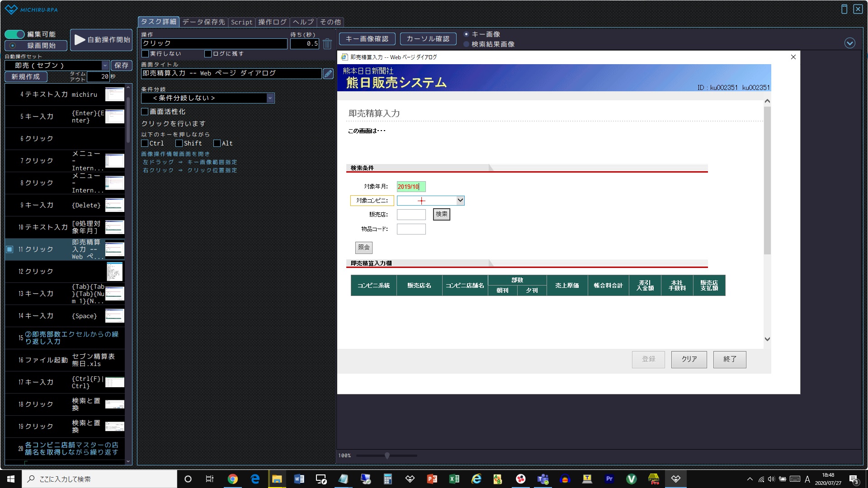Viewport: 868px width, 488px height.
Task: Open the 操作ログ tab
Action: (272, 22)
